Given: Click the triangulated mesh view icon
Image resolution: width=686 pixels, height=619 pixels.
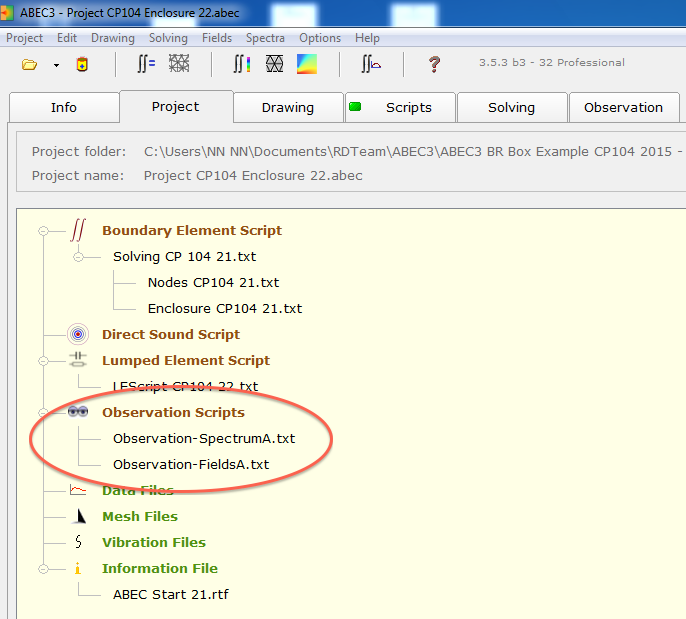Looking at the screenshot, I should tap(274, 64).
